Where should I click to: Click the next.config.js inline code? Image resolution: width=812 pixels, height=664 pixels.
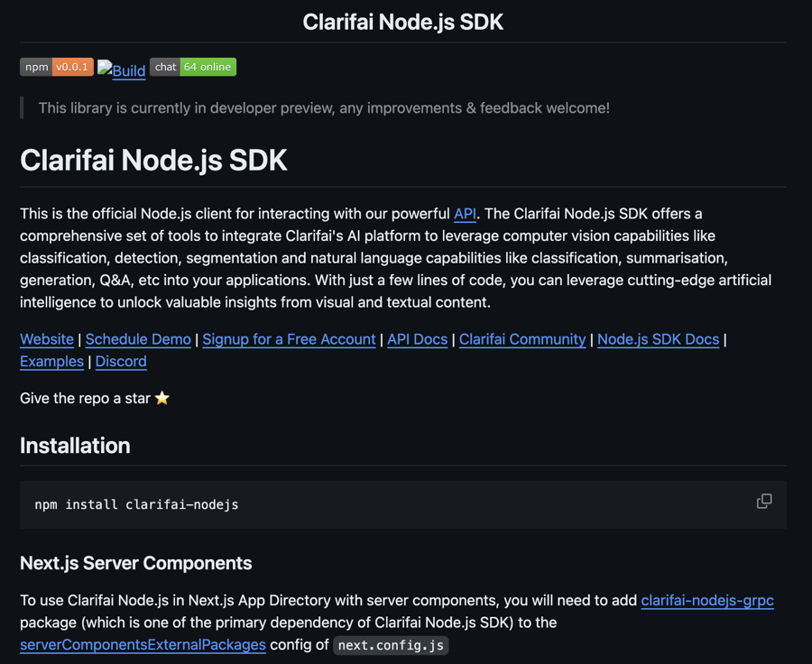click(x=391, y=645)
